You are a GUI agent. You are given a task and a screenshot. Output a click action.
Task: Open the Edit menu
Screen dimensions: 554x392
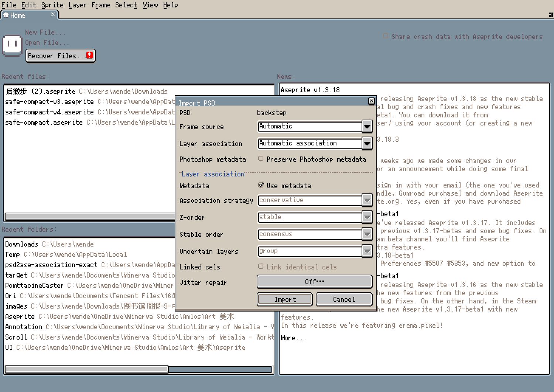[28, 5]
